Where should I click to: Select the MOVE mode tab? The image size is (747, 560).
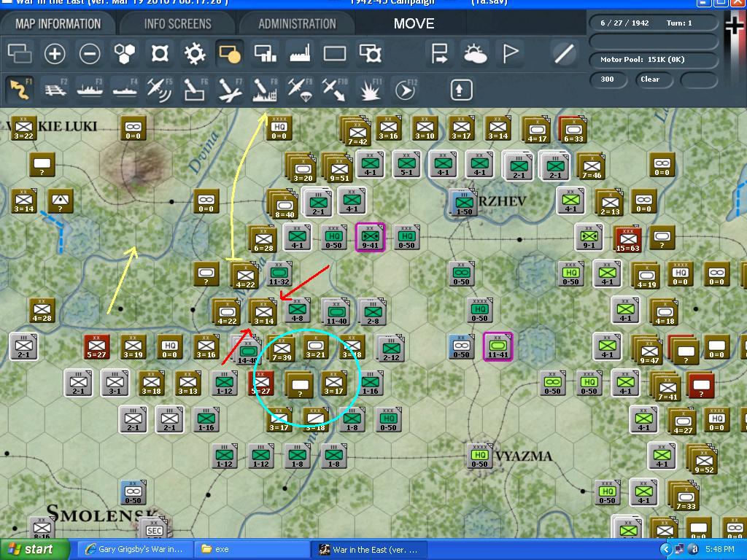click(x=414, y=24)
